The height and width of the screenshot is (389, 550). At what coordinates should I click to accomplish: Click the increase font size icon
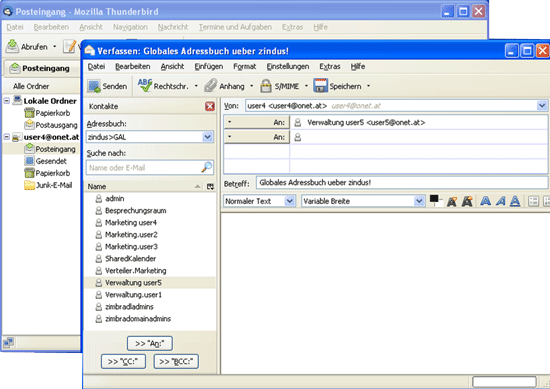coord(467,201)
